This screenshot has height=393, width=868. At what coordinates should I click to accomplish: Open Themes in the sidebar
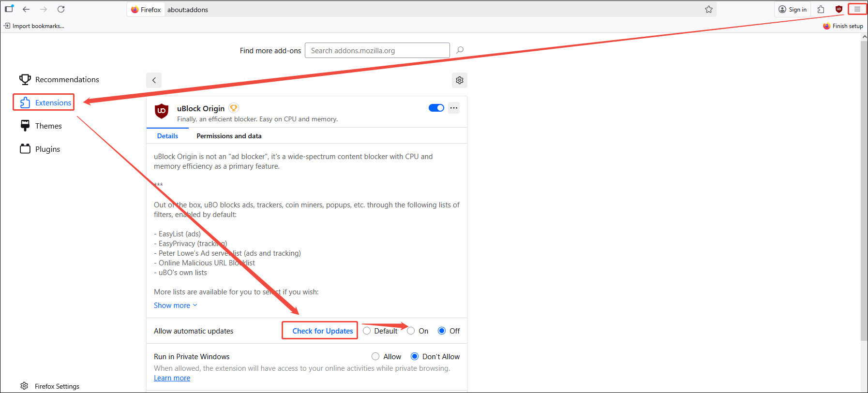[41, 126]
